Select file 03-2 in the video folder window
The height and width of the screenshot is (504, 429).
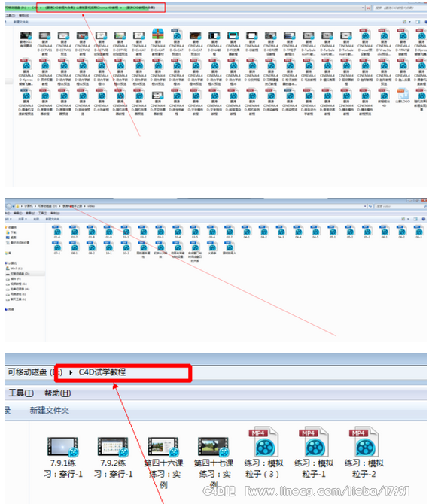[x=144, y=232]
